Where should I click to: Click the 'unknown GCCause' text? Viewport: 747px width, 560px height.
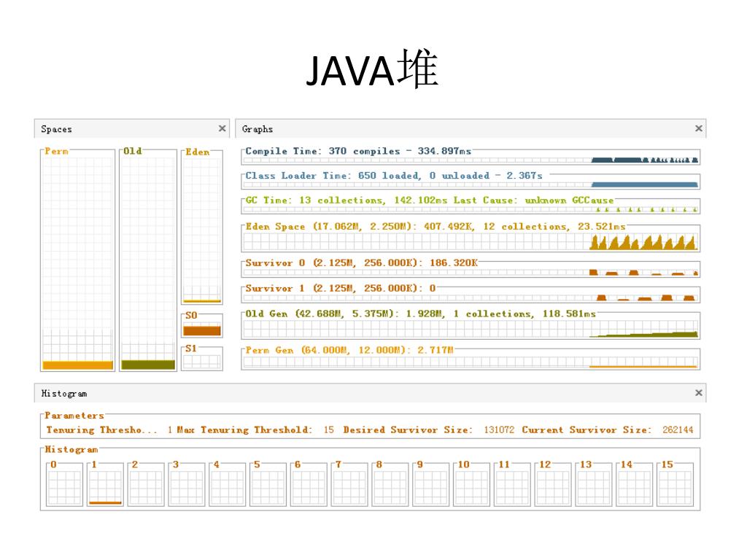tap(569, 201)
